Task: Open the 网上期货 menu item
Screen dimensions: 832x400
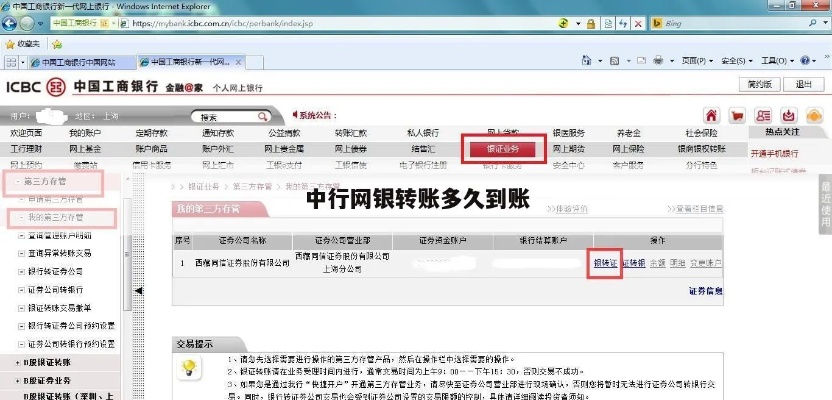Action: click(x=569, y=149)
